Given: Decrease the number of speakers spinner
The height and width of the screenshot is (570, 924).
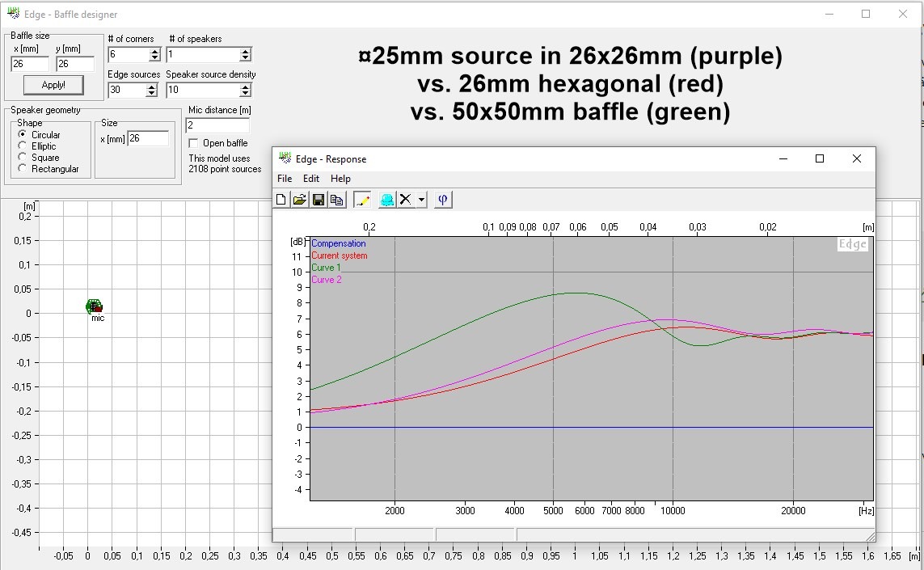Looking at the screenshot, I should 246,57.
